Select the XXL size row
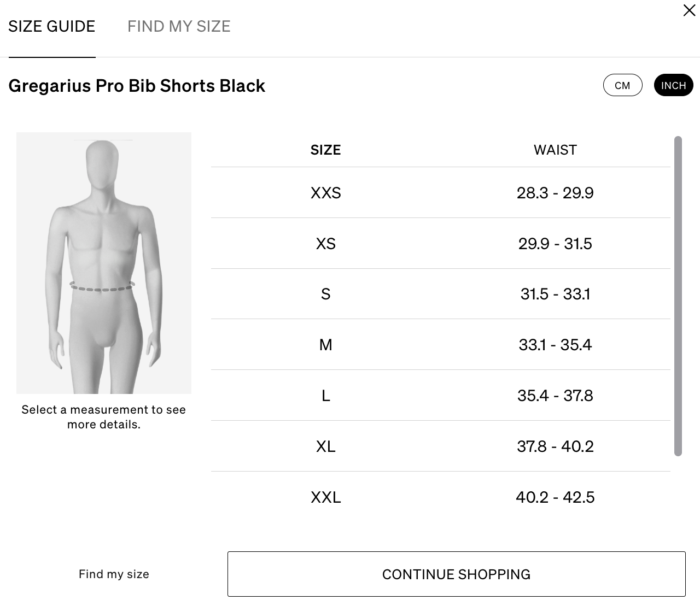The image size is (700, 612). [x=441, y=497]
